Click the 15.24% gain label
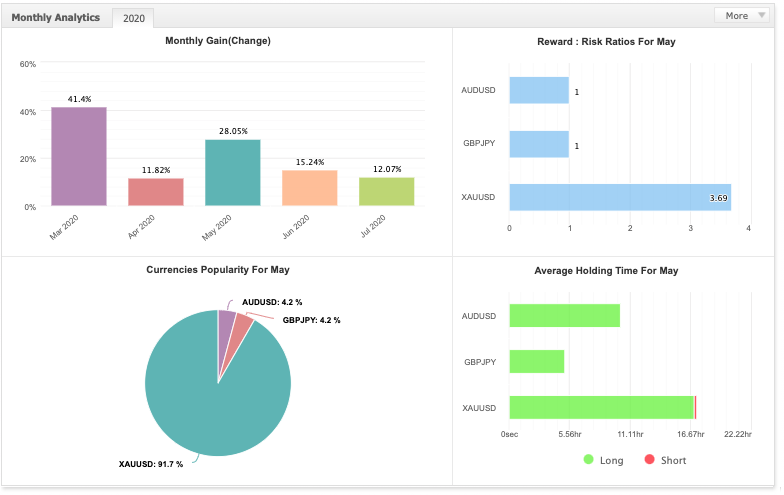Screen dimensions: 784x495 point(310,162)
